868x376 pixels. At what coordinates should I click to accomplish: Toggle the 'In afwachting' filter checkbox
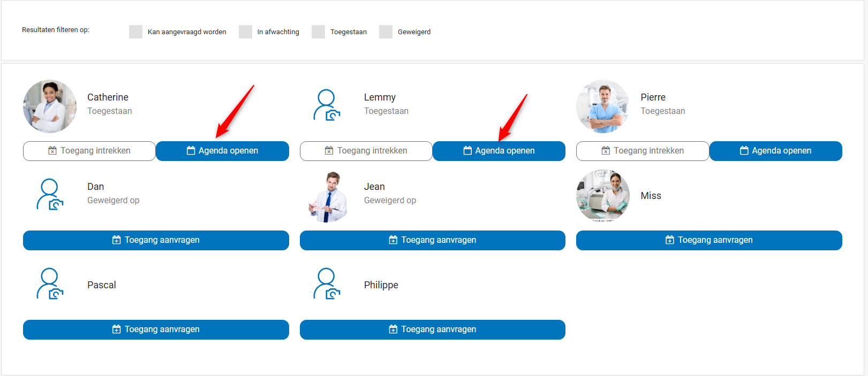(x=245, y=32)
